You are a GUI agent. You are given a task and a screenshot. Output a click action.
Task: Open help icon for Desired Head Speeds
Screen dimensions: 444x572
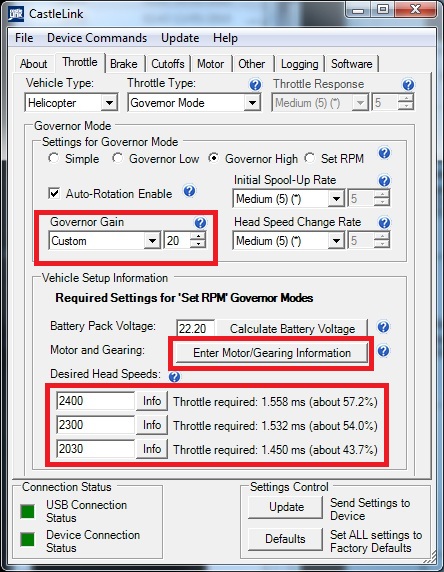pos(174,376)
